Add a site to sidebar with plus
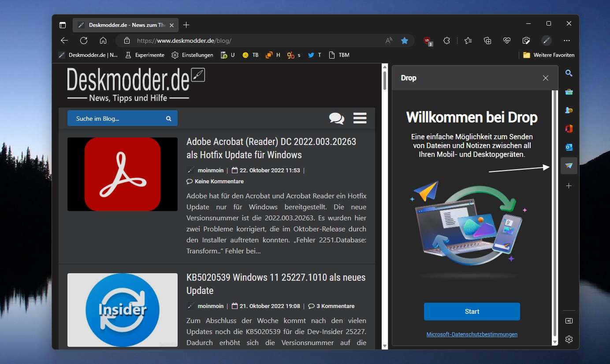Viewport: 610px width, 364px height. coord(569,186)
